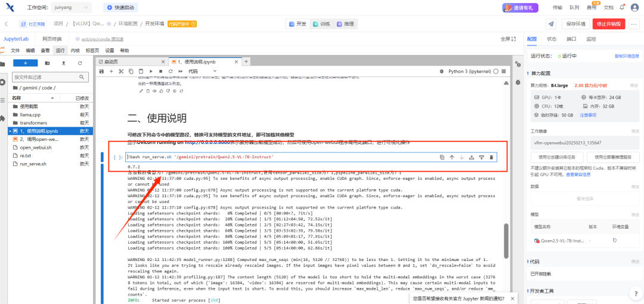Interrupt the kernel with the stop icon
The height and width of the screenshot is (304, 644).
[160, 71]
